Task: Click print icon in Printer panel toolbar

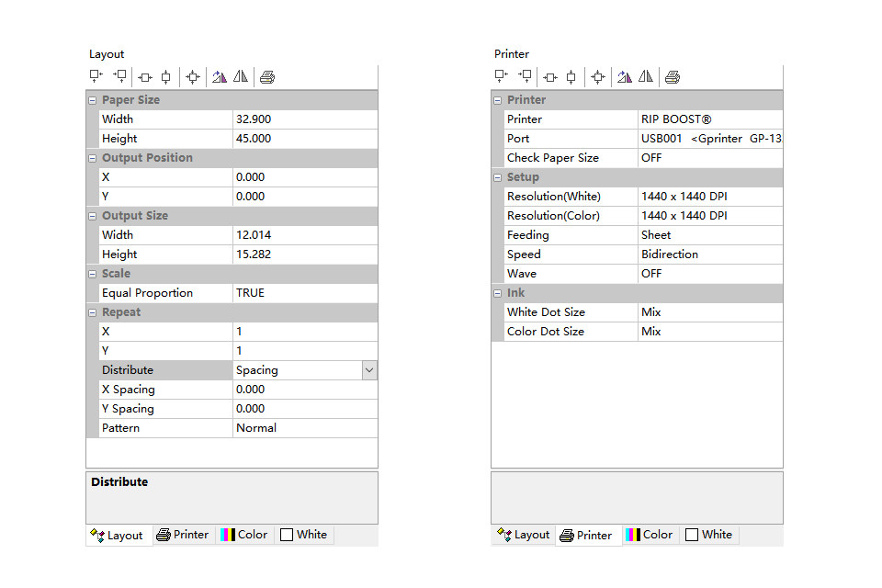Action: [x=673, y=77]
